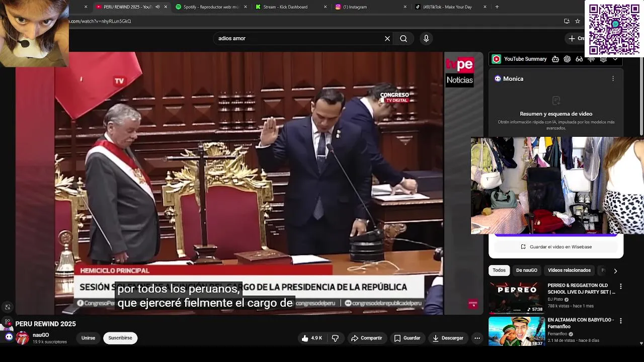Open a new browser tab with plus
Image resolution: width=644 pixels, height=362 pixels.
(497, 7)
